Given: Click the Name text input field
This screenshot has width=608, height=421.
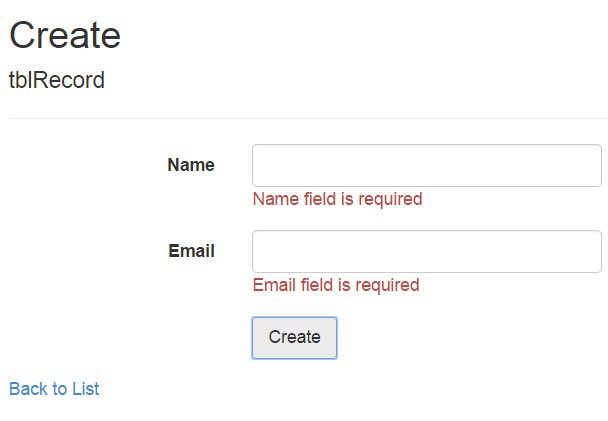Looking at the screenshot, I should tap(426, 165).
